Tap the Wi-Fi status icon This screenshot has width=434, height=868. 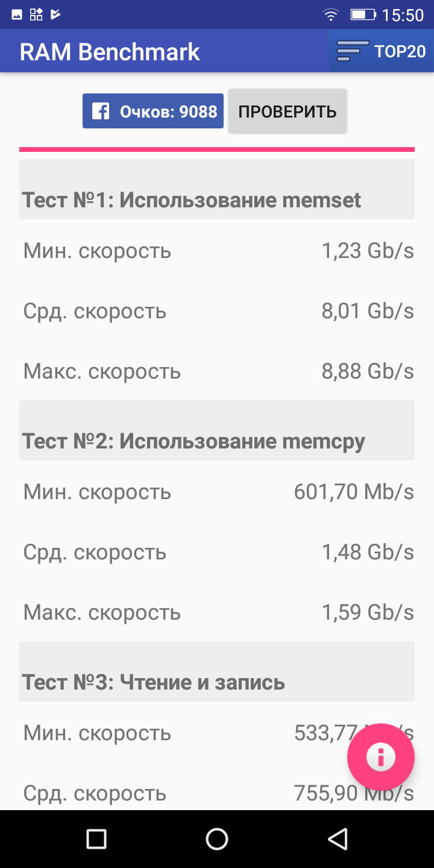(x=330, y=14)
